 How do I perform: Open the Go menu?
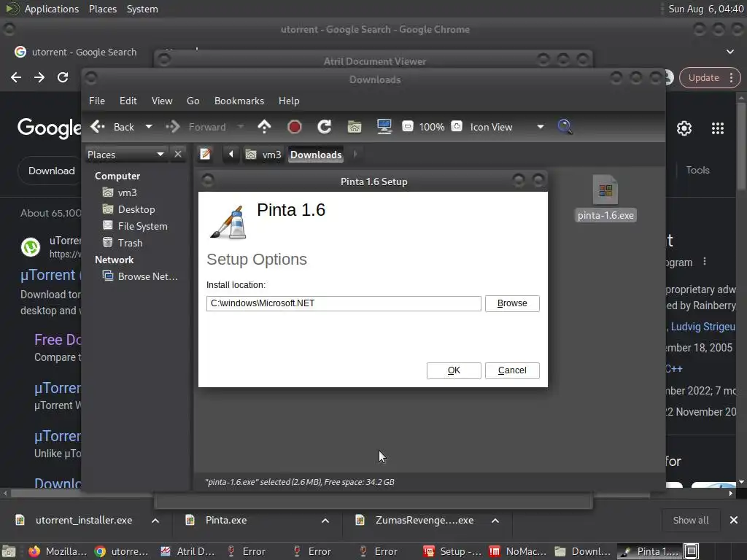[x=193, y=101]
